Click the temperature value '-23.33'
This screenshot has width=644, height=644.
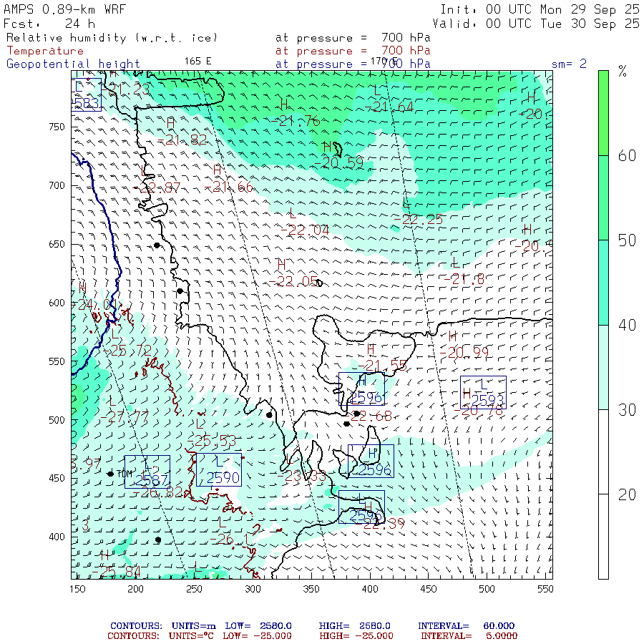[301, 477]
